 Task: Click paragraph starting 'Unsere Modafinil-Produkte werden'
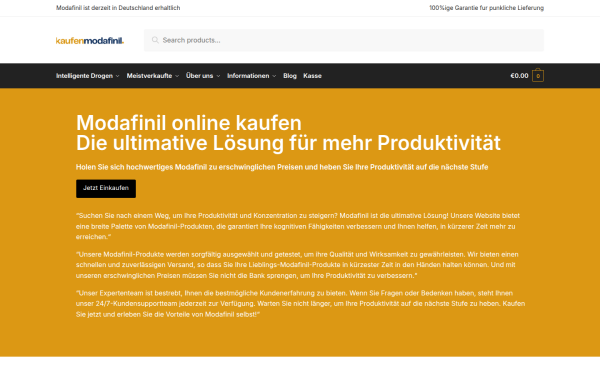[x=297, y=265]
